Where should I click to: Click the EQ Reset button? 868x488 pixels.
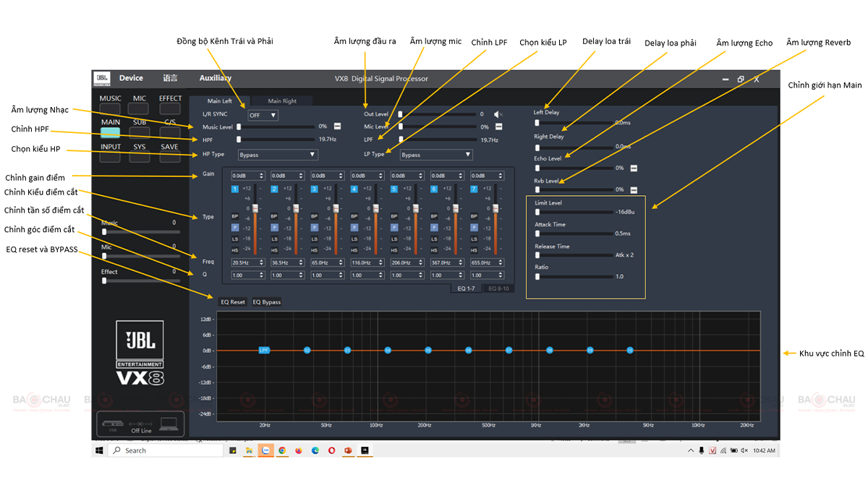click(x=233, y=302)
